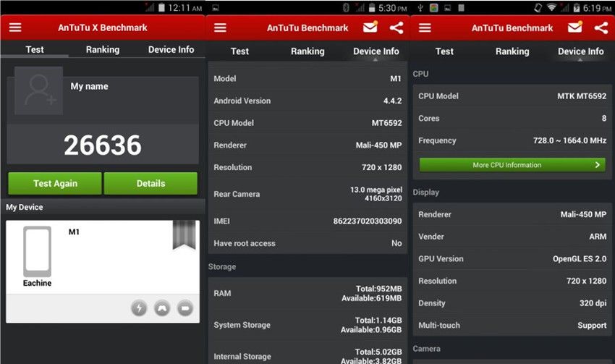
Task: Select Device Info tab in right screen
Action: [580, 51]
